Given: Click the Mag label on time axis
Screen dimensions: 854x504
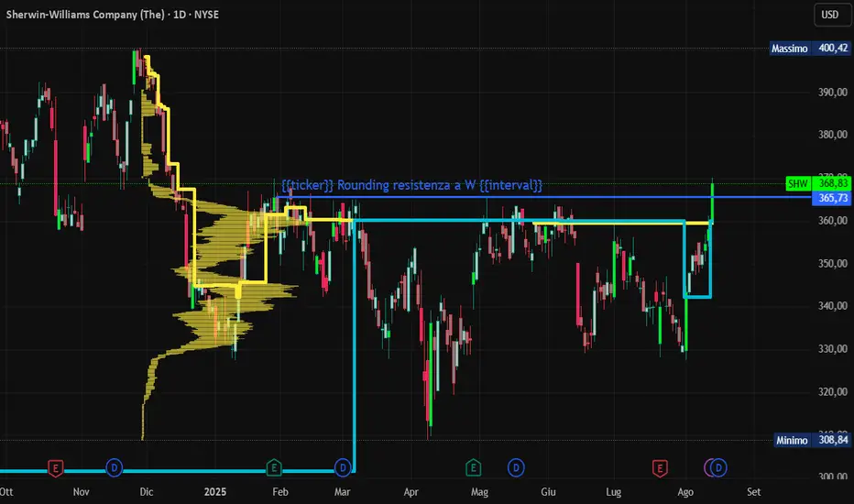Looking at the screenshot, I should coord(479,492).
